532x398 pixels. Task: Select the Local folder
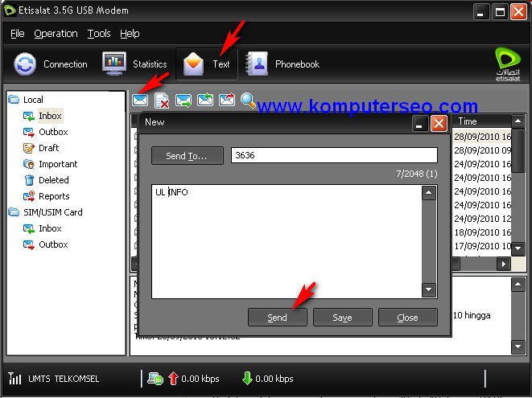(x=33, y=100)
